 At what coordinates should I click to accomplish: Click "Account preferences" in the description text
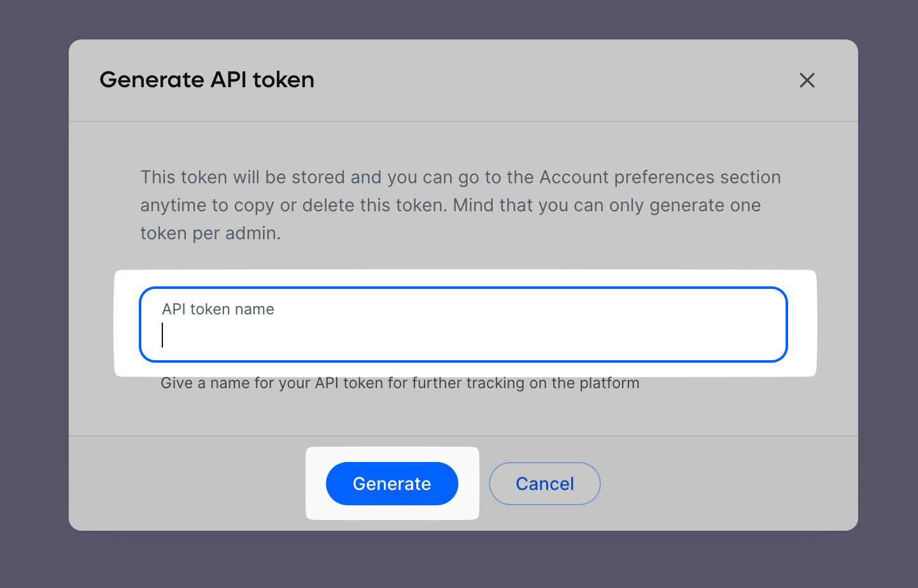click(x=660, y=178)
